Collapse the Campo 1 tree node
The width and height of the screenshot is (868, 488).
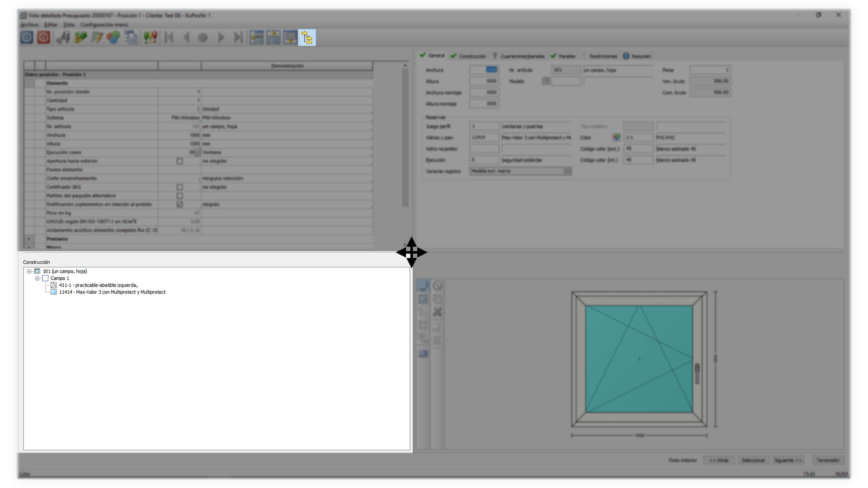pyautogui.click(x=37, y=278)
